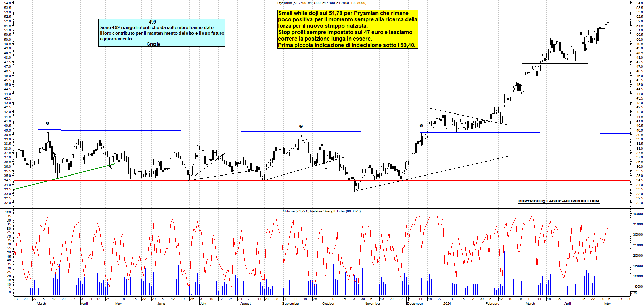Click the '30' RSI scale label
Screen dimensions: 644x305
tap(9, 268)
